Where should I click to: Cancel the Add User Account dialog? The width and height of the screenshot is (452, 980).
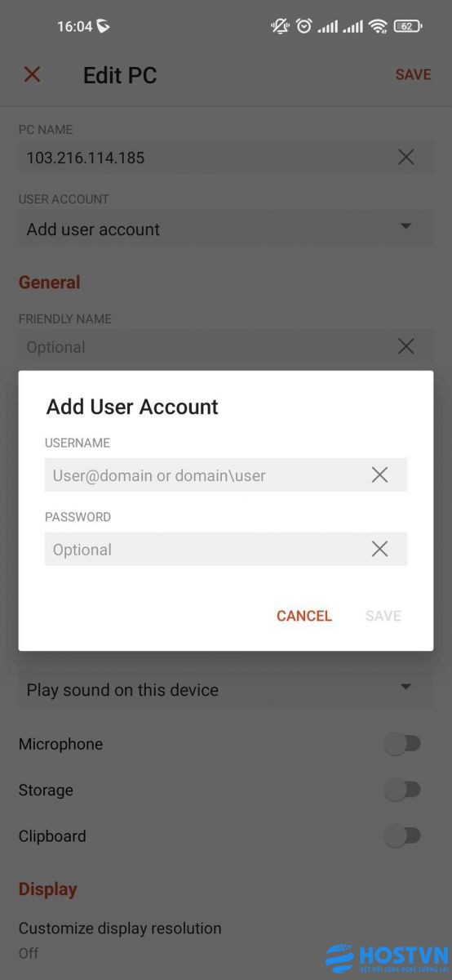pos(304,616)
